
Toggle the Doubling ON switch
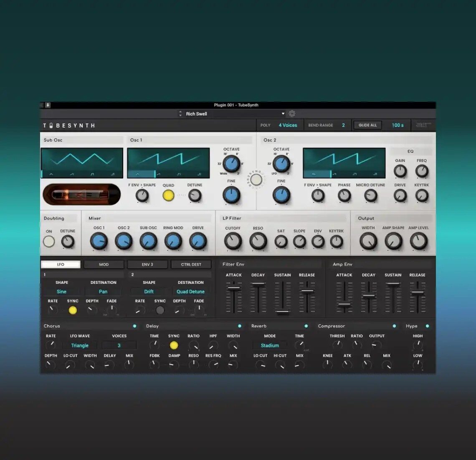49,241
